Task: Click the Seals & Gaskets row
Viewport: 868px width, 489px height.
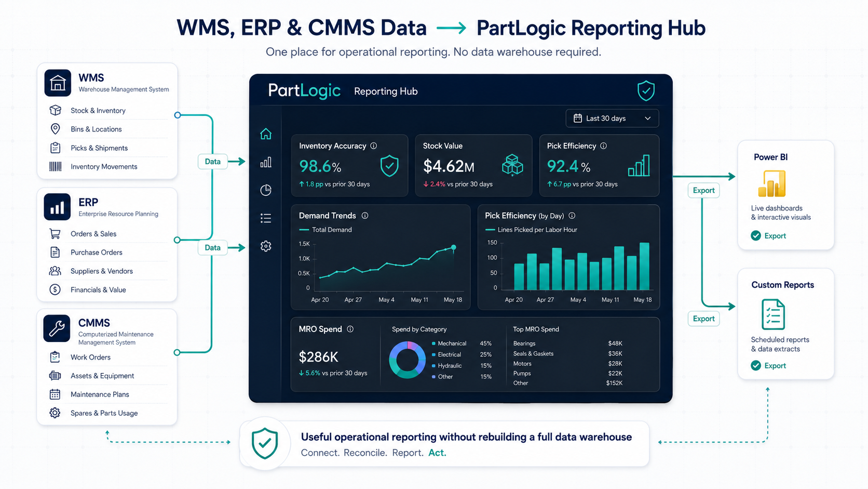Action: coord(567,354)
